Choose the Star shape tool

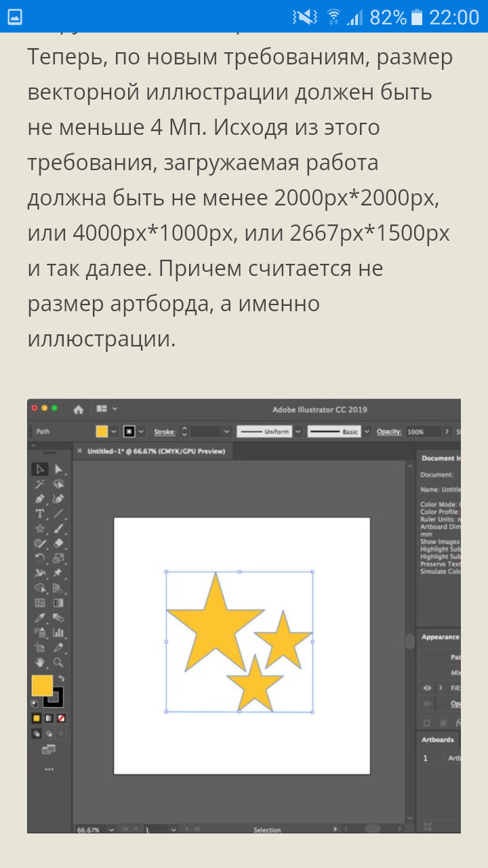[39, 528]
